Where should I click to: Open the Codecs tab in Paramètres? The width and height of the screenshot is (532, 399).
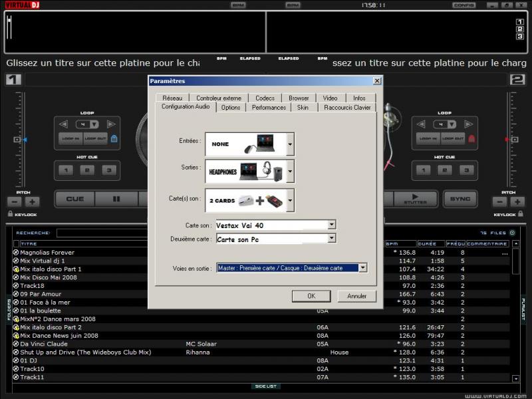(265, 97)
